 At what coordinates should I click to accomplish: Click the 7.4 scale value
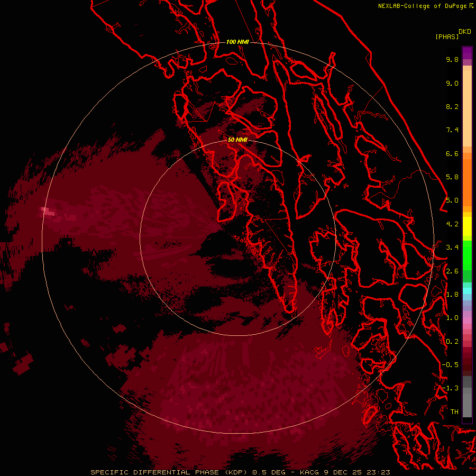click(452, 130)
